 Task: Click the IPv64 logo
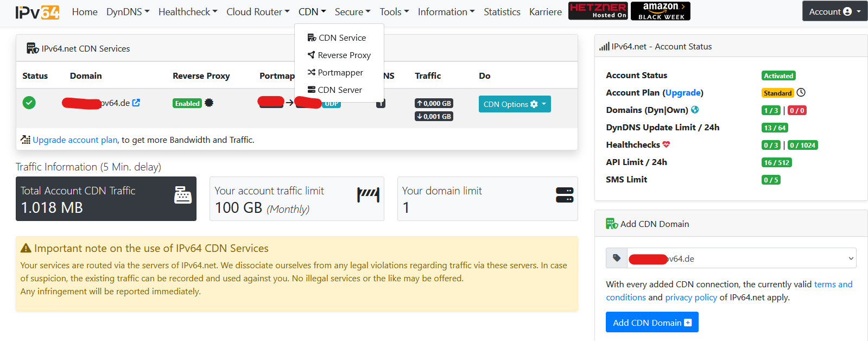click(x=37, y=12)
